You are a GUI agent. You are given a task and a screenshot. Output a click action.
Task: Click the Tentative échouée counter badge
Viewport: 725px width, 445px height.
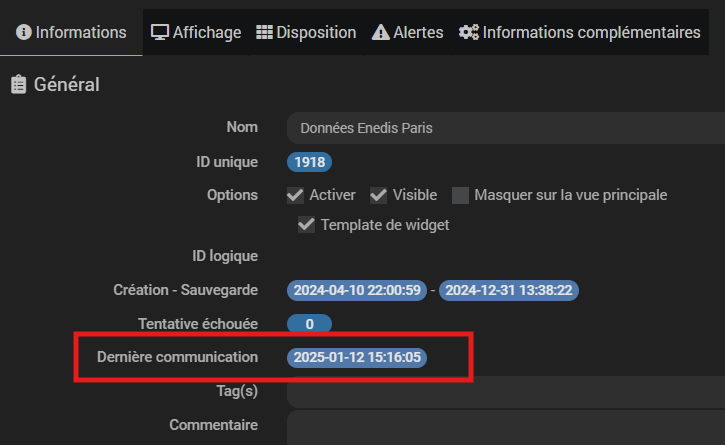click(309, 324)
